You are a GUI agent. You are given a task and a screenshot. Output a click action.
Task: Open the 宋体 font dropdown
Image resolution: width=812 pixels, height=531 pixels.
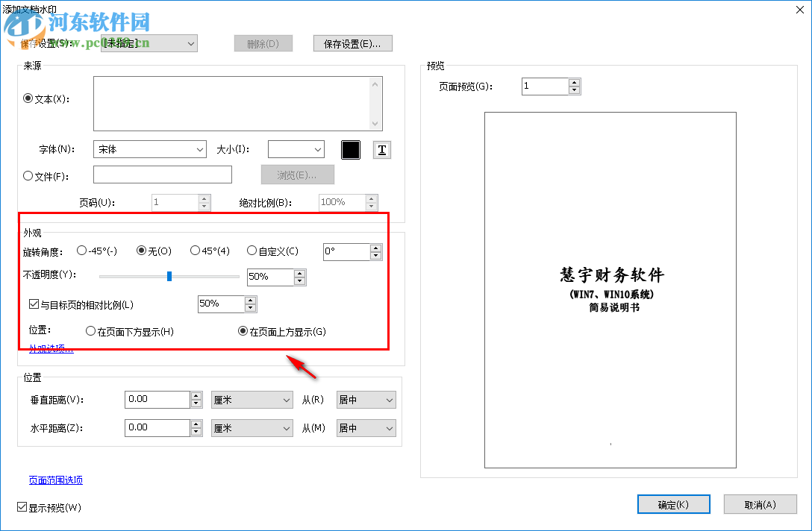149,149
